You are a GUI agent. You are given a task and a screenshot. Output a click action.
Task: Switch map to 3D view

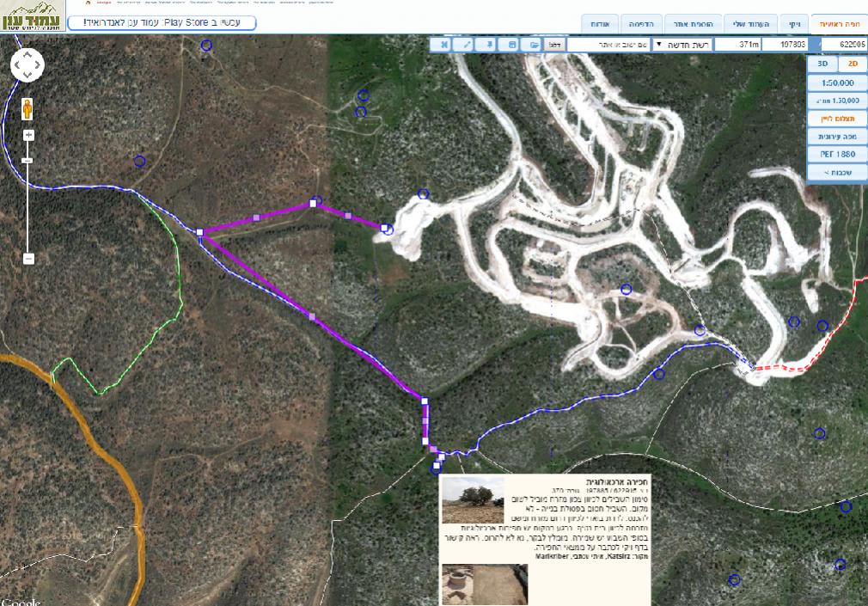point(822,64)
